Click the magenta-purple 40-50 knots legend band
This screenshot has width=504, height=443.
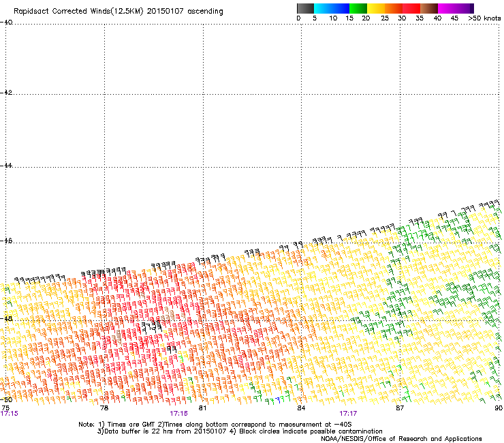click(x=456, y=8)
